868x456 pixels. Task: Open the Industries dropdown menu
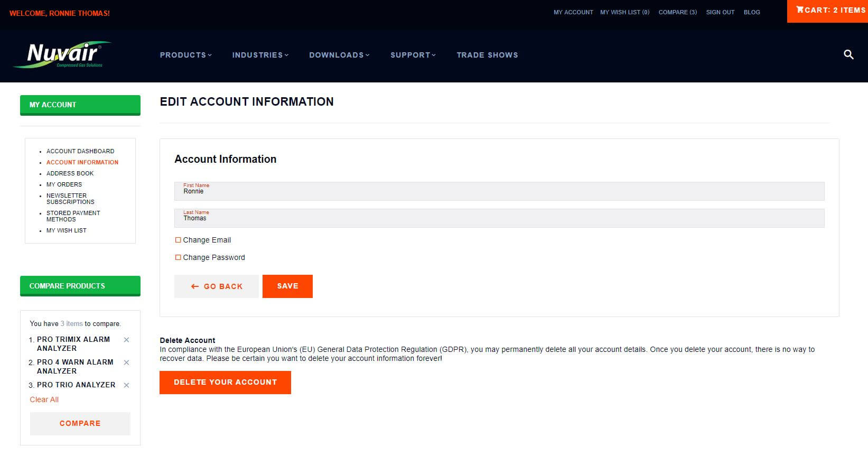click(260, 55)
